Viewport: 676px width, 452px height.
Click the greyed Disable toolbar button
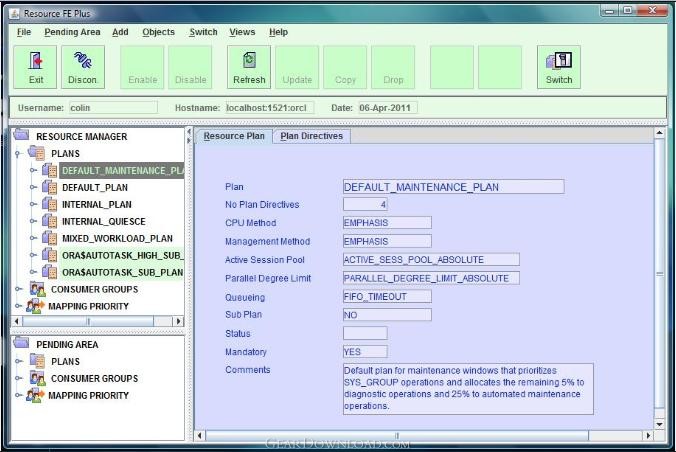[190, 67]
